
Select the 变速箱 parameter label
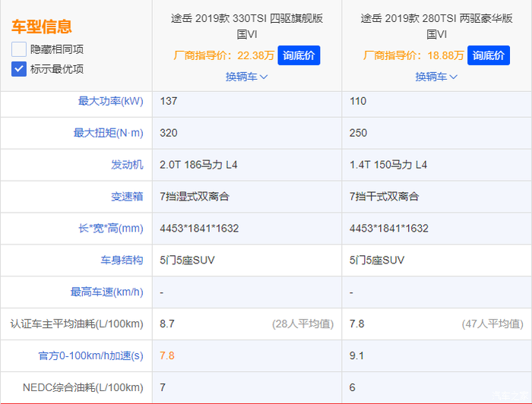(x=127, y=197)
